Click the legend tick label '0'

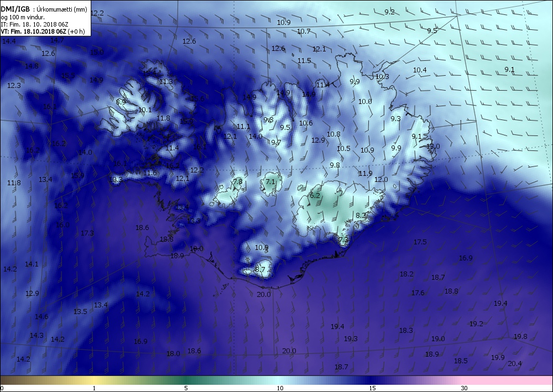pyautogui.click(x=2, y=388)
